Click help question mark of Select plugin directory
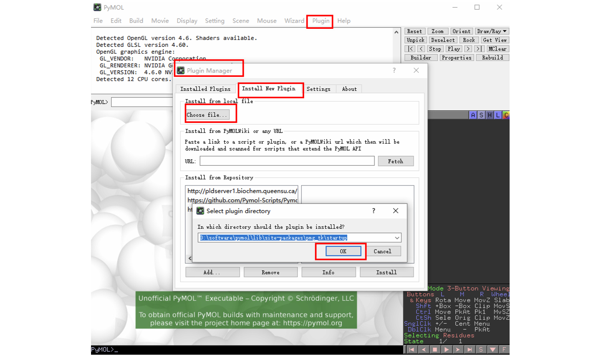 coord(373,210)
